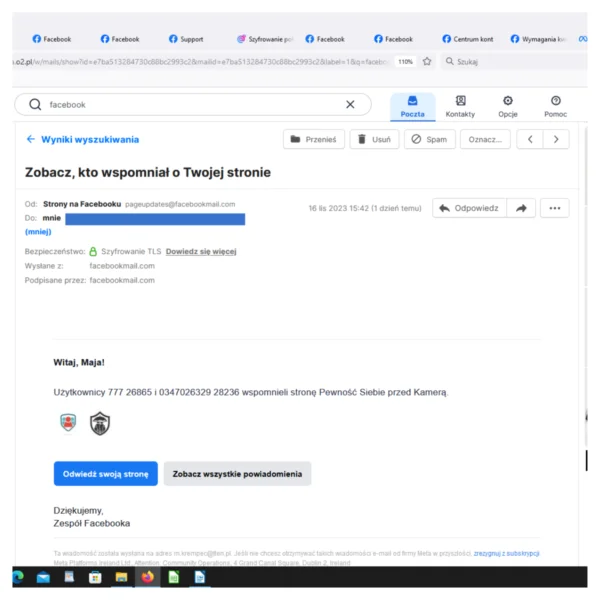The height and width of the screenshot is (600, 600).
Task: Open Kontakty contacts section
Action: tap(460, 105)
